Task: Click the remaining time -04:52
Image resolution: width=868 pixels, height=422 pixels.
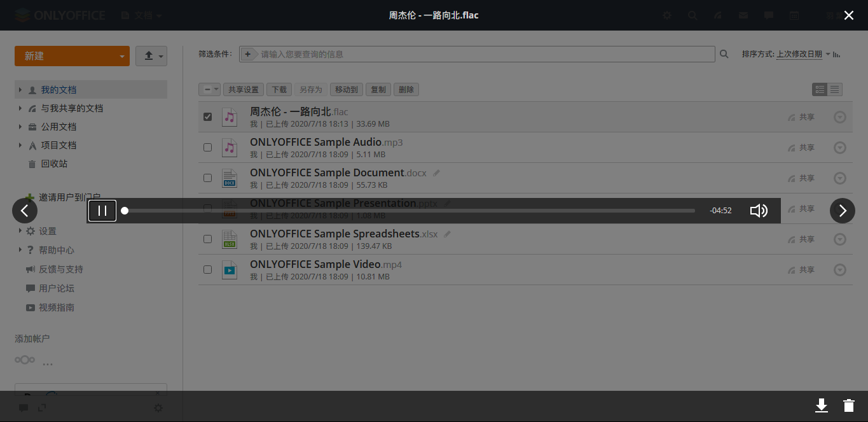Action: point(720,211)
